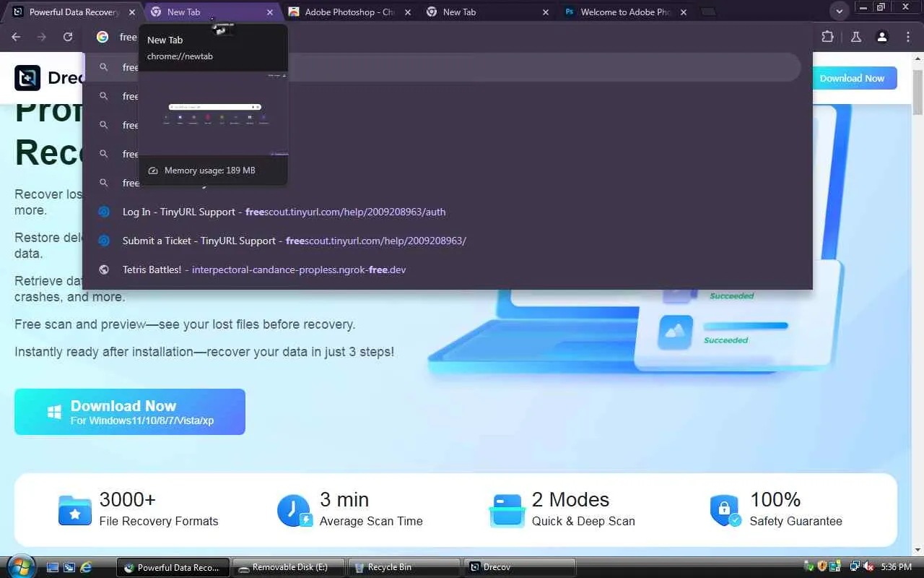
Task: Click the "Memory usage: 189 MB" text
Action: (x=209, y=171)
